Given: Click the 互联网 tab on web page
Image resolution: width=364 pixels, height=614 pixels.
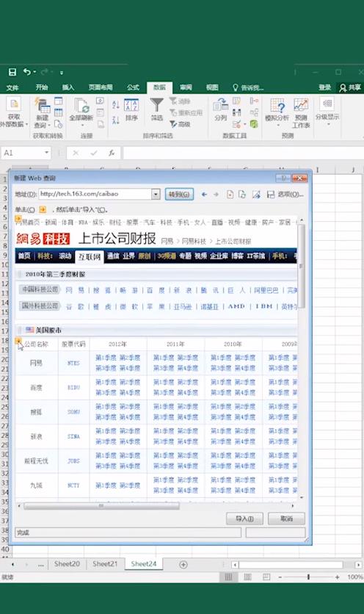Looking at the screenshot, I should (x=90, y=257).
